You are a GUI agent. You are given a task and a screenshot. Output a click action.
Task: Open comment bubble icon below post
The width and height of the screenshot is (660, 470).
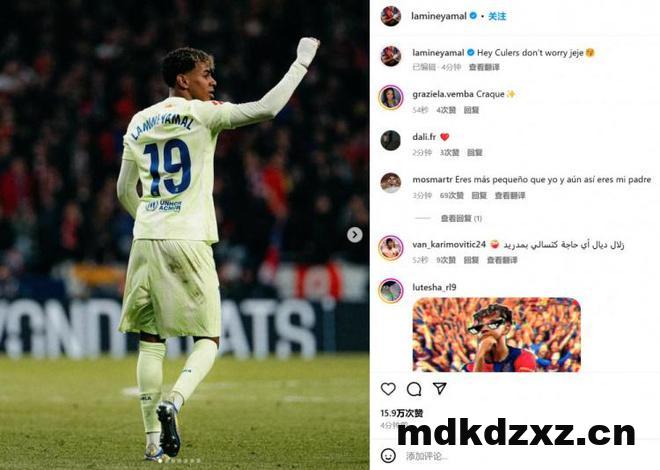(x=414, y=389)
